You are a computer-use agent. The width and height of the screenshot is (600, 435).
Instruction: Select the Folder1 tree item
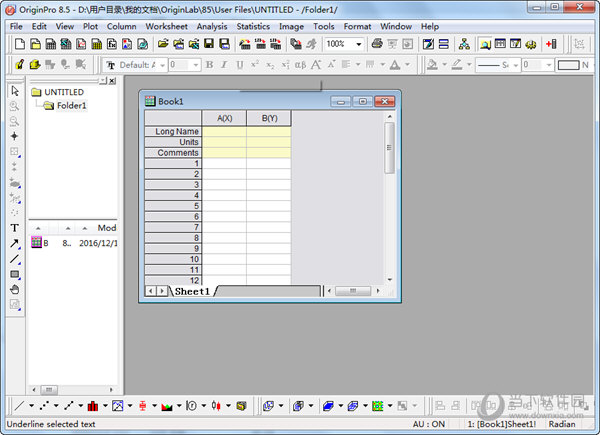(72, 106)
